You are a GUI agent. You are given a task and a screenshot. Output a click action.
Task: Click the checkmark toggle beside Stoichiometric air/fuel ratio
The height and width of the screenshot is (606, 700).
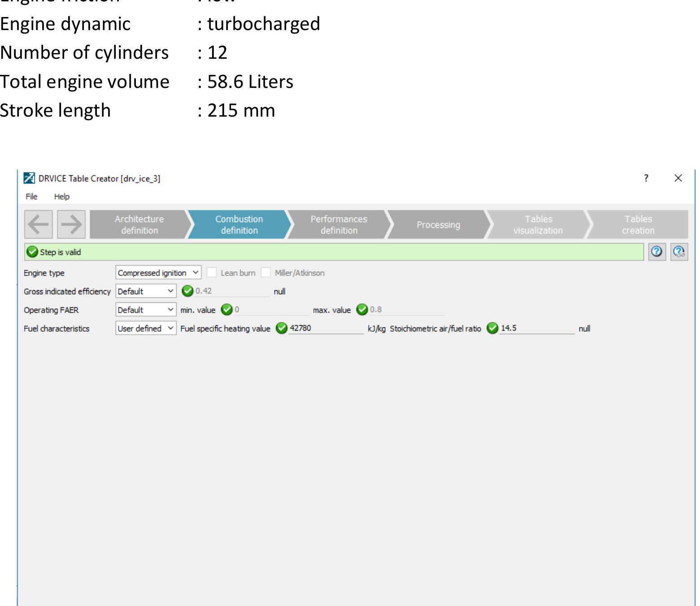[x=492, y=328]
